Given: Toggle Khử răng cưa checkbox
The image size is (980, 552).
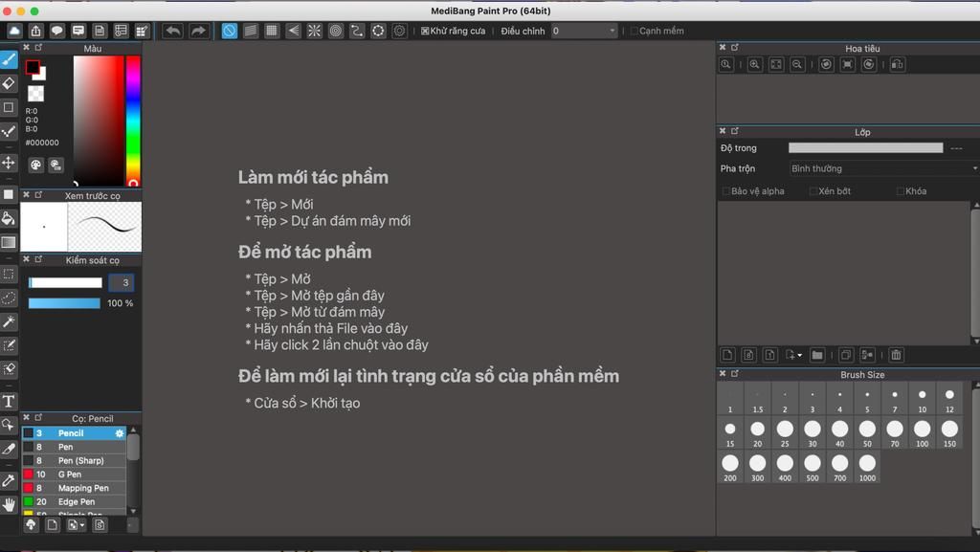Looking at the screenshot, I should [425, 31].
